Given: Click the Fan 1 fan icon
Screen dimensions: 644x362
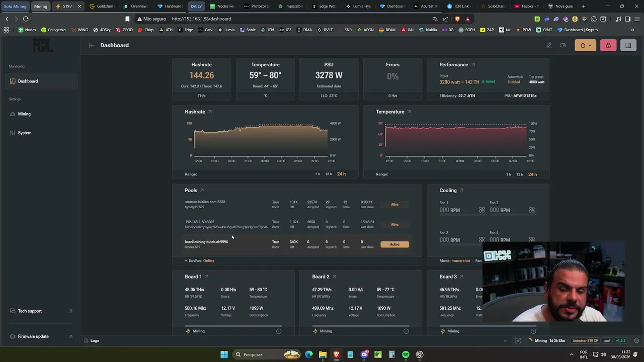Looking at the screenshot, I should [482, 210].
